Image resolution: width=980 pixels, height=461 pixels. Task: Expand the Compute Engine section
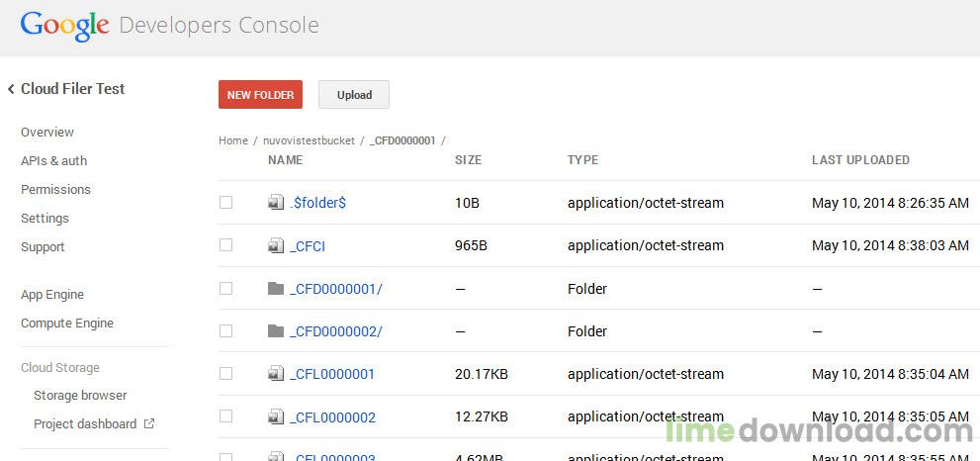coord(67,323)
